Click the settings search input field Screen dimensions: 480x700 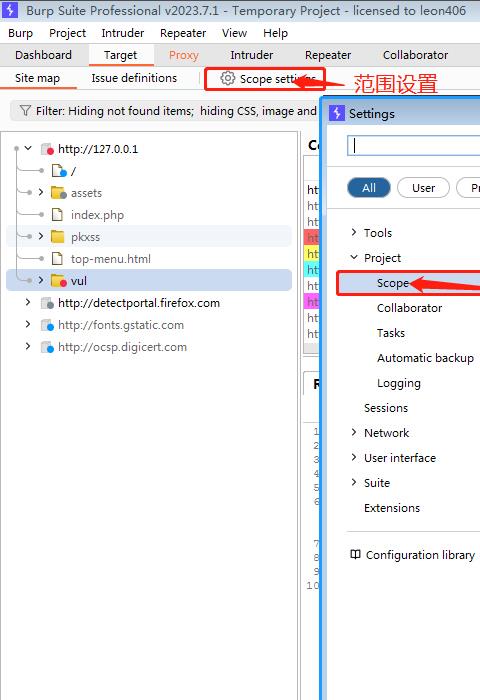(x=413, y=146)
